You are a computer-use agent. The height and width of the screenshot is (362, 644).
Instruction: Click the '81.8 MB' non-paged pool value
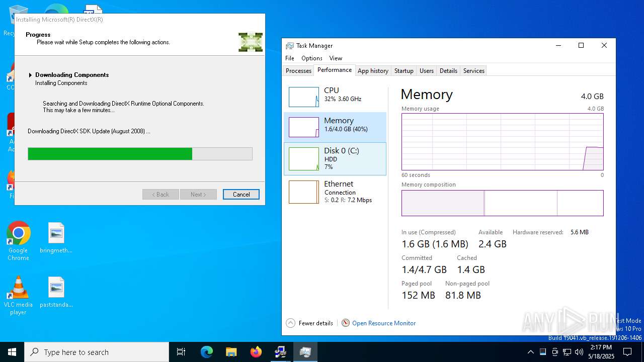tap(463, 296)
